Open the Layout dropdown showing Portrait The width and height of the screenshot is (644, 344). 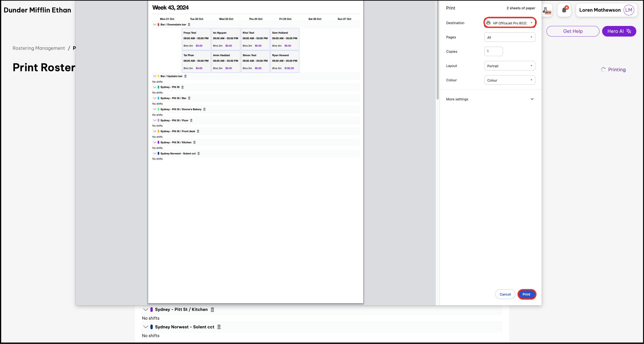[x=510, y=66]
